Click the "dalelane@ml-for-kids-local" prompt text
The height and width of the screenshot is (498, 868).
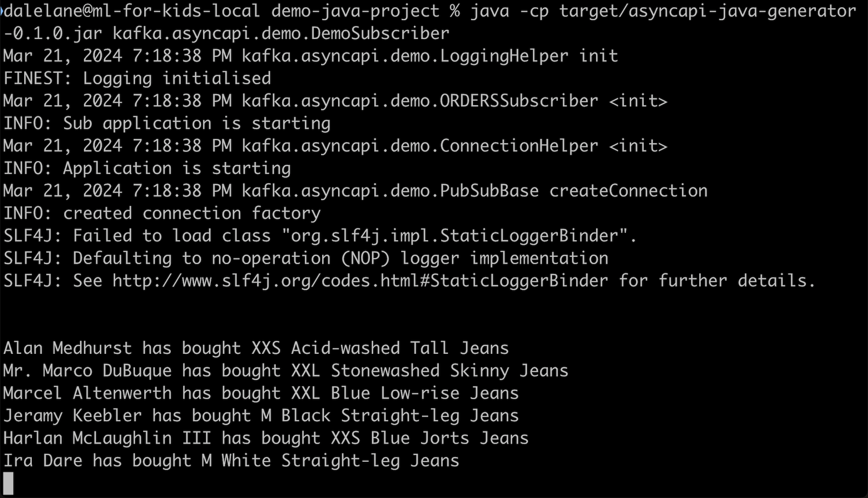132,11
